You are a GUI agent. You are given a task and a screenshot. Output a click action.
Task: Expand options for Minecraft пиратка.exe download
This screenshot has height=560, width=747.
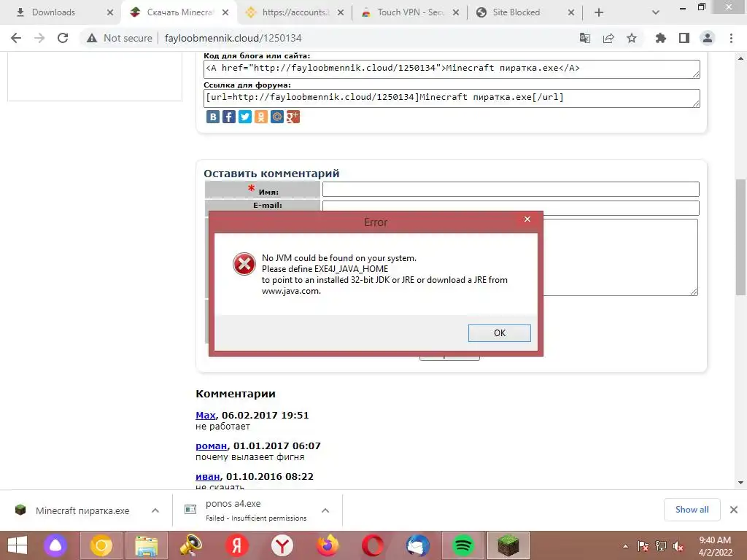(155, 510)
